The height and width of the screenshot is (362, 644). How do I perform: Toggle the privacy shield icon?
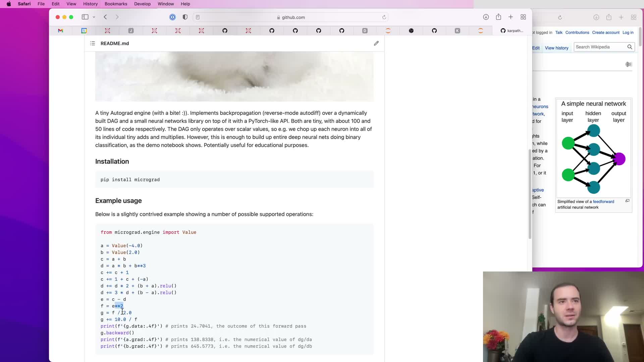185,17
